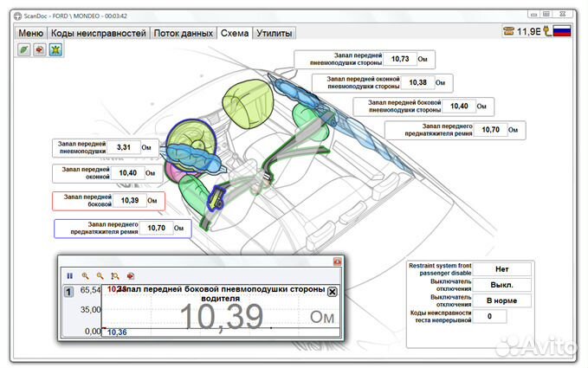This screenshot has width=588, height=368.
Task: Open the Меню tab
Action: (30, 33)
